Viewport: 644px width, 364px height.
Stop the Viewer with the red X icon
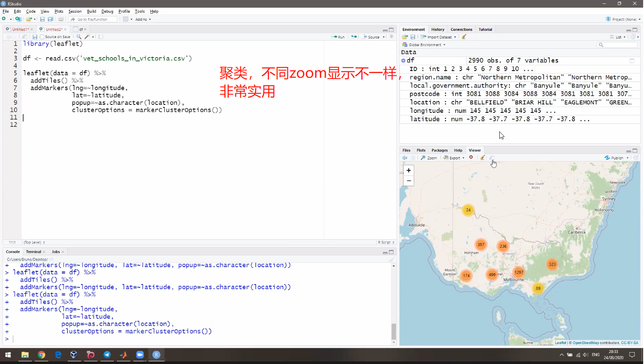[x=471, y=157]
